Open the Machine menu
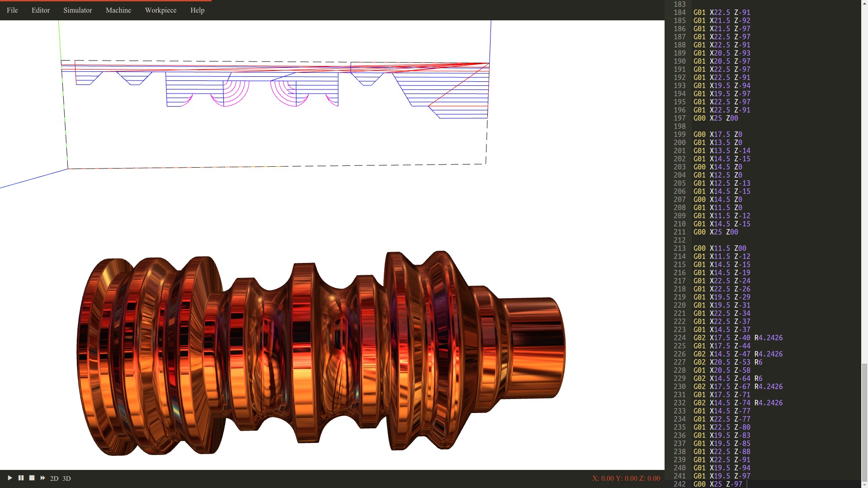868x488 pixels. 118,10
